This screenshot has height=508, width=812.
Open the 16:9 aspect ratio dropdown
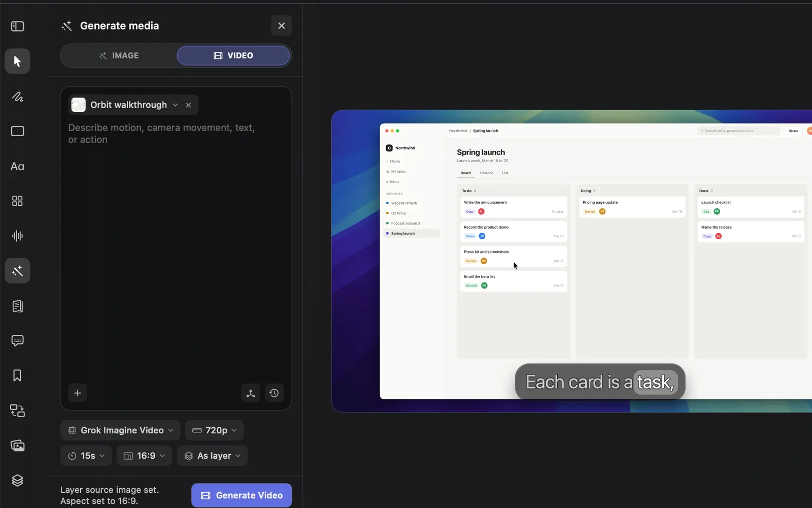pyautogui.click(x=144, y=456)
